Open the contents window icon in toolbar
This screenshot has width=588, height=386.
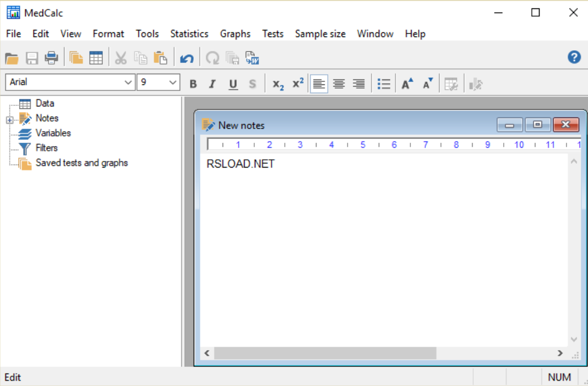coord(76,58)
